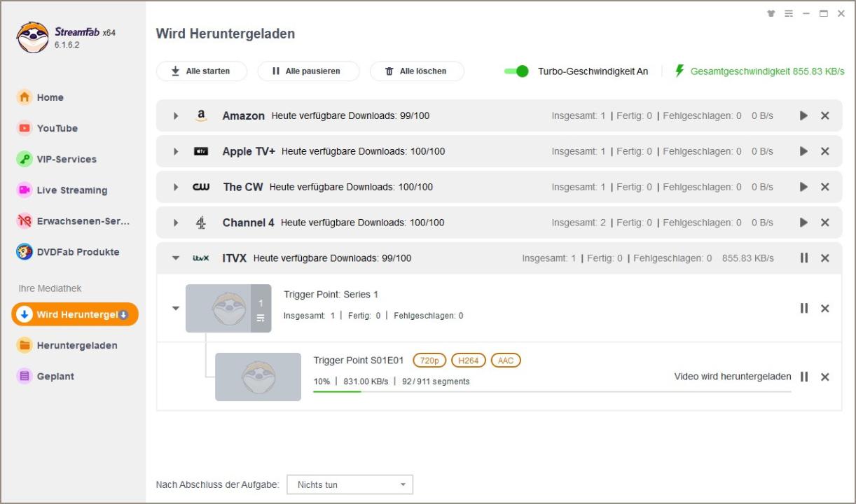Click 92 / 911 segments text
Viewport: 856px width, 504px height.
point(436,381)
